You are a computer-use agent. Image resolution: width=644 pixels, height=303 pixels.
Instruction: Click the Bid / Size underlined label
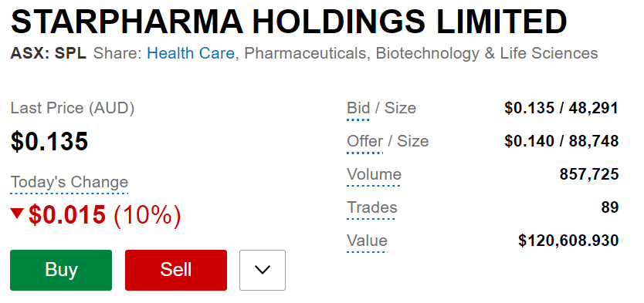click(x=381, y=108)
